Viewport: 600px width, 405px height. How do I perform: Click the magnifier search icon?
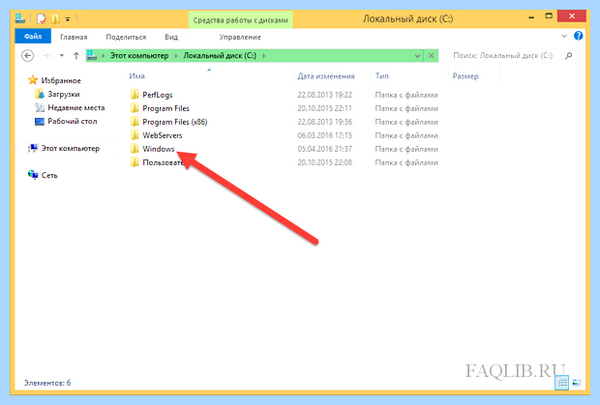tap(569, 56)
